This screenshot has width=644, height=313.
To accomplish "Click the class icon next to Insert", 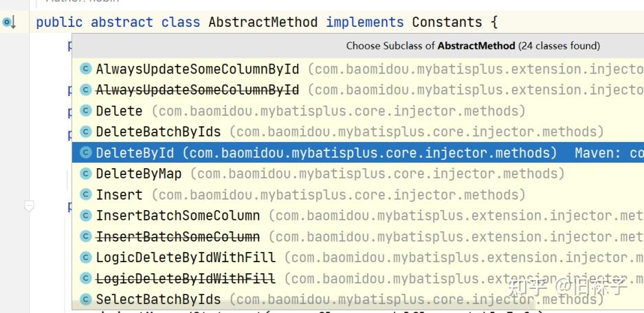I will pos(86,195).
